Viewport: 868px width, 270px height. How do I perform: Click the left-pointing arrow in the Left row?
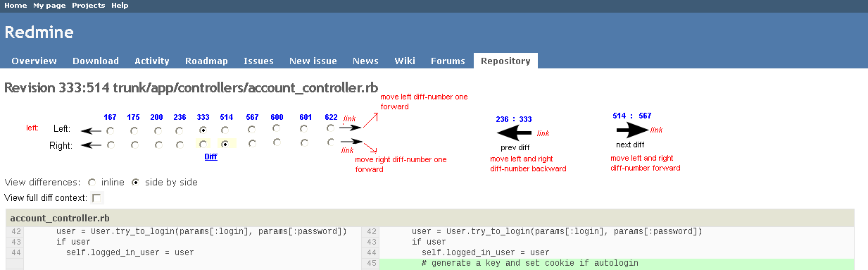(91, 130)
